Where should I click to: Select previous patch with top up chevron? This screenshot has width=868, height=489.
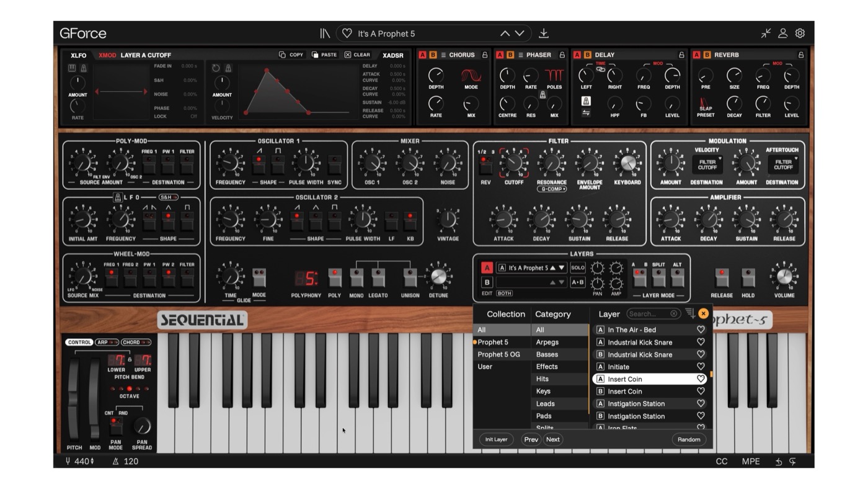point(505,34)
